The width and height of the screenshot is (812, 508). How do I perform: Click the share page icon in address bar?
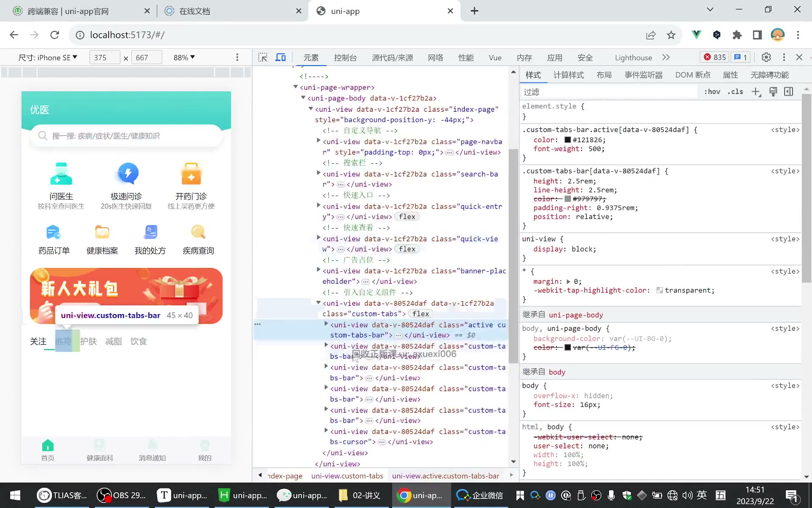point(651,35)
